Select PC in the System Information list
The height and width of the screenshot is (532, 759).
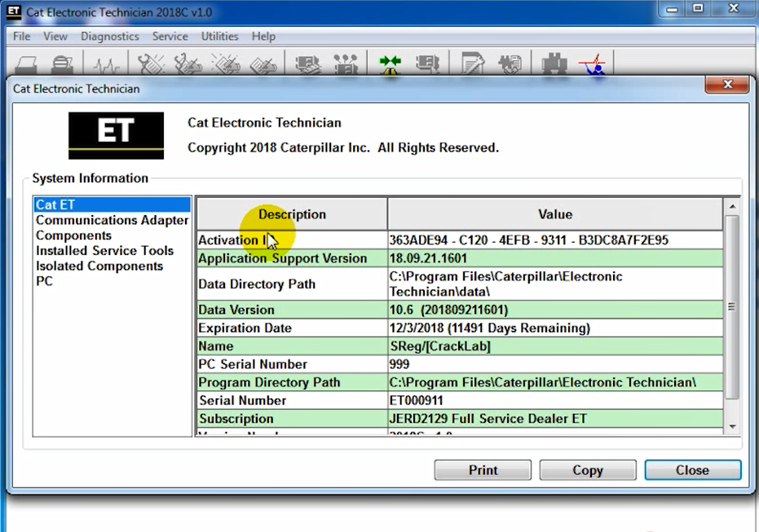point(44,281)
